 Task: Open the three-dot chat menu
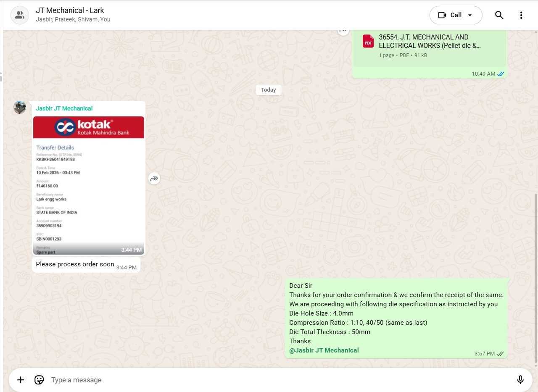(521, 15)
